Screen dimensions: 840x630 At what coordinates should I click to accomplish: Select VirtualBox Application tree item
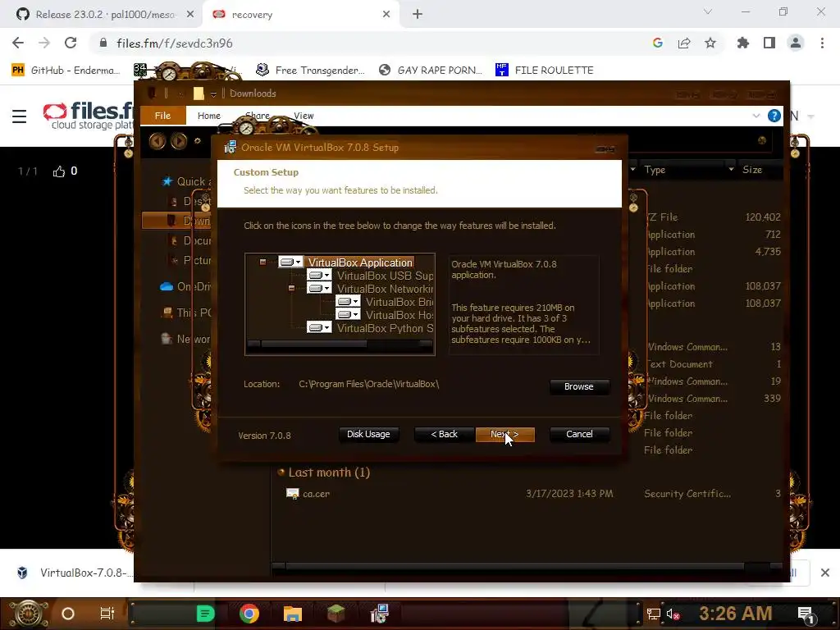(x=360, y=262)
